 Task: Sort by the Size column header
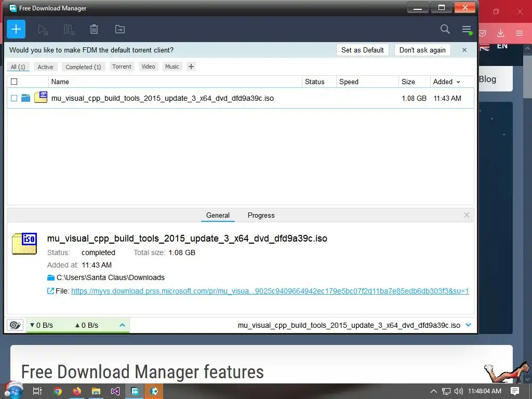[408, 82]
